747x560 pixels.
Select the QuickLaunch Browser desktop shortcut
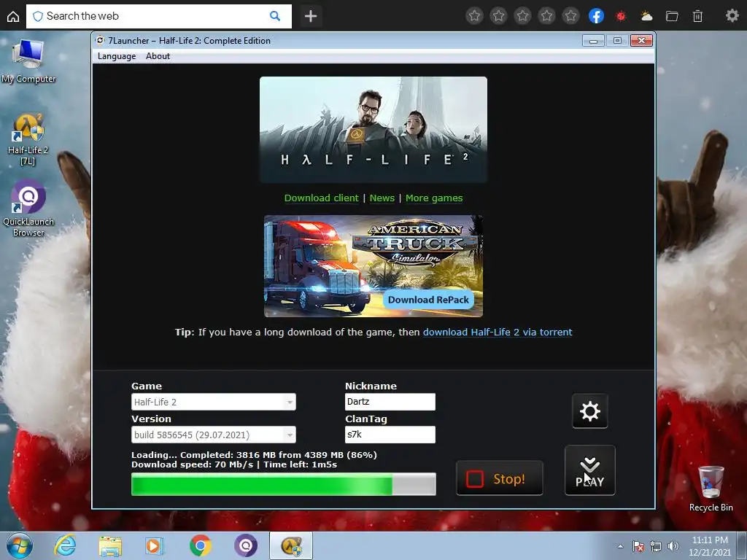(28, 209)
